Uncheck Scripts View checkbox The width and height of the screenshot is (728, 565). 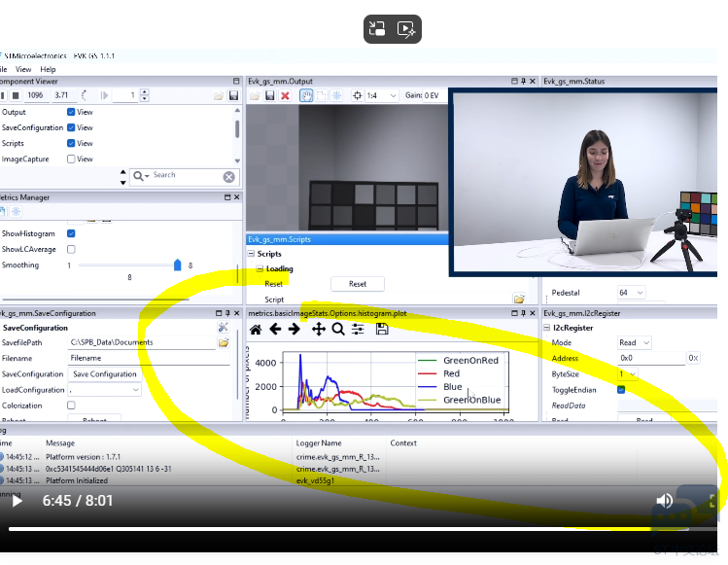tap(71, 143)
